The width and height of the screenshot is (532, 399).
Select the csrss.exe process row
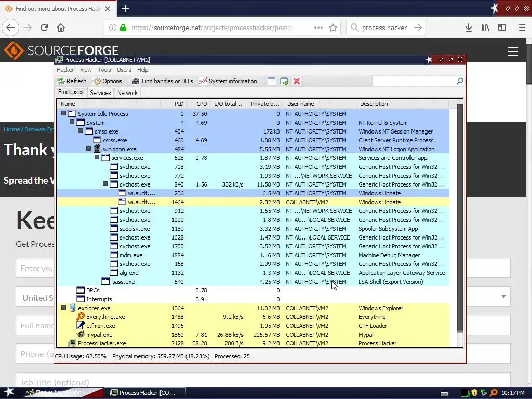253,140
